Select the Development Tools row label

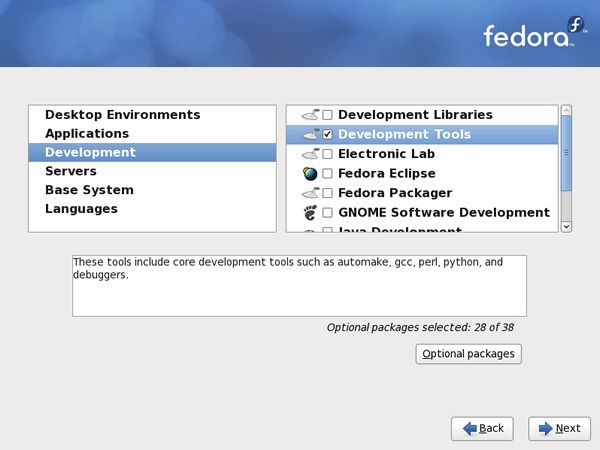[x=404, y=134]
